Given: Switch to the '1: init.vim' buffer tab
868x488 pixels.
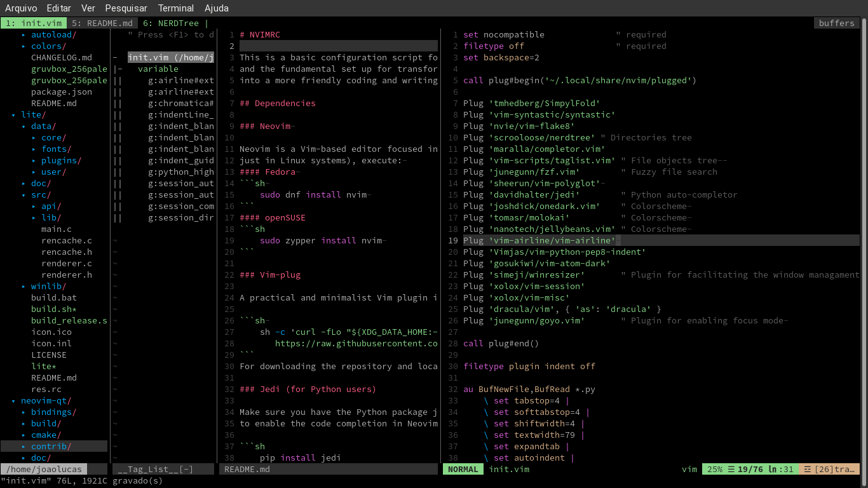Looking at the screenshot, I should pyautogui.click(x=34, y=23).
